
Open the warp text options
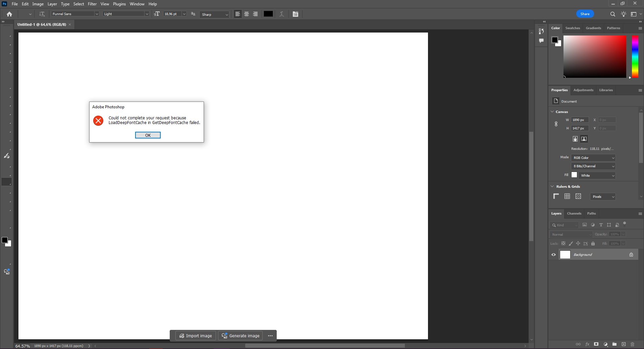[282, 14]
